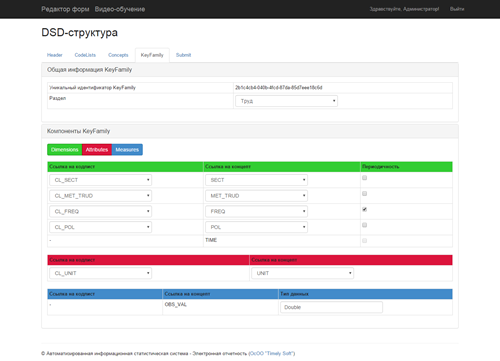Open the CL_UNIT codelist dropdown
The image size is (500, 361).
[100, 273]
